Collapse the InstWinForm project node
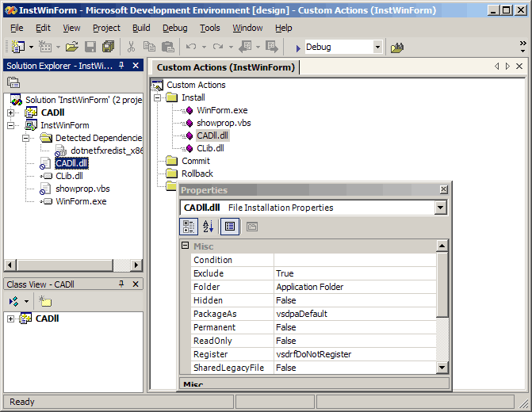532x412 pixels. click(10, 125)
